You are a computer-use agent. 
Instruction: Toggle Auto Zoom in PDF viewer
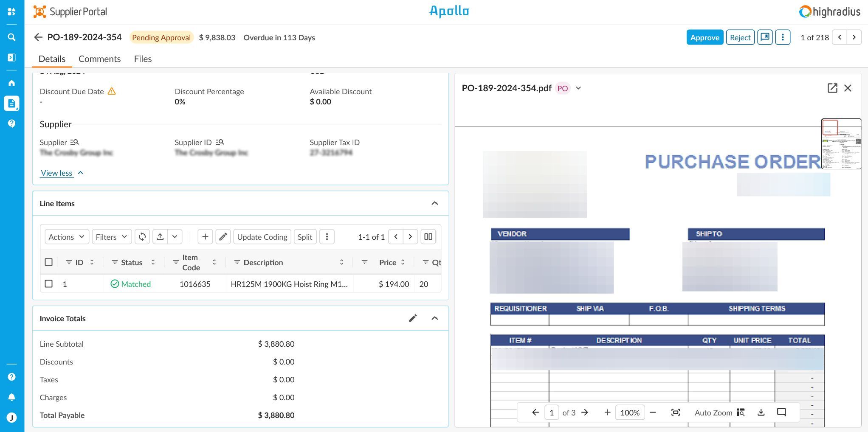click(720, 412)
